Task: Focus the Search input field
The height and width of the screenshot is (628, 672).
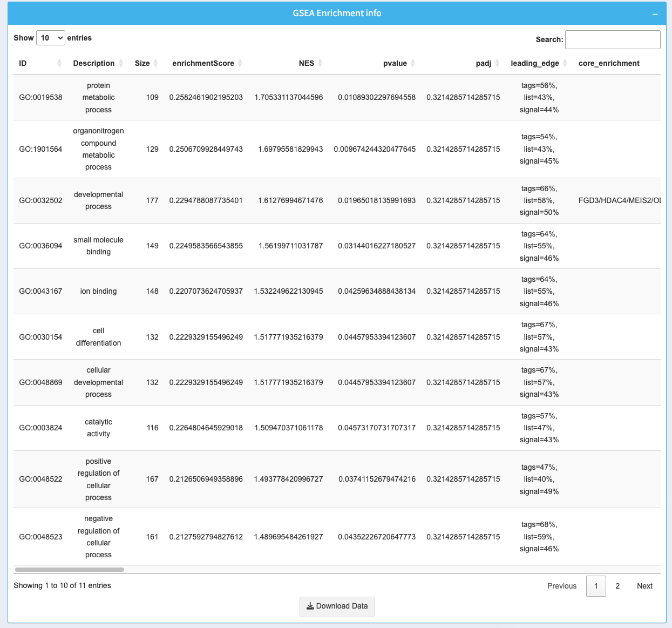Action: click(613, 39)
